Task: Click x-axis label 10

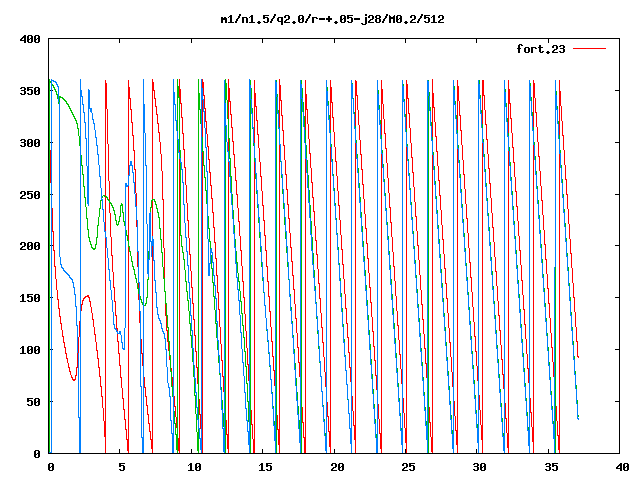Action: pyautogui.click(x=194, y=467)
